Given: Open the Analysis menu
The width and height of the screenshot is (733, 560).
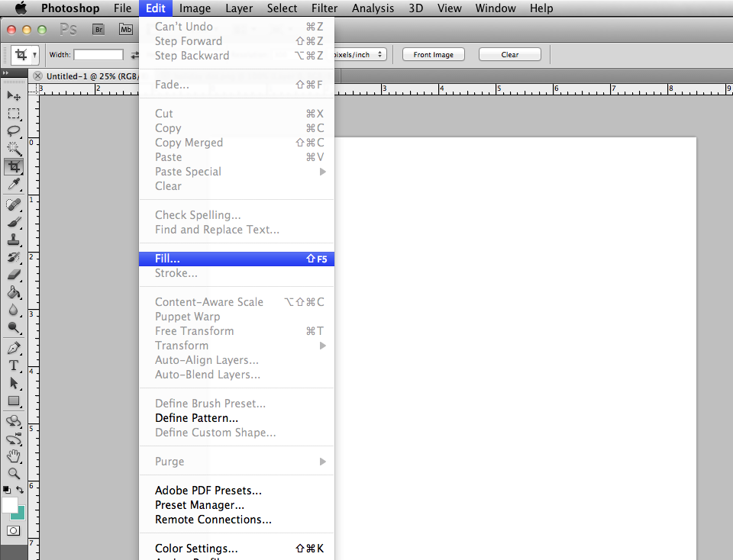Looking at the screenshot, I should point(373,8).
